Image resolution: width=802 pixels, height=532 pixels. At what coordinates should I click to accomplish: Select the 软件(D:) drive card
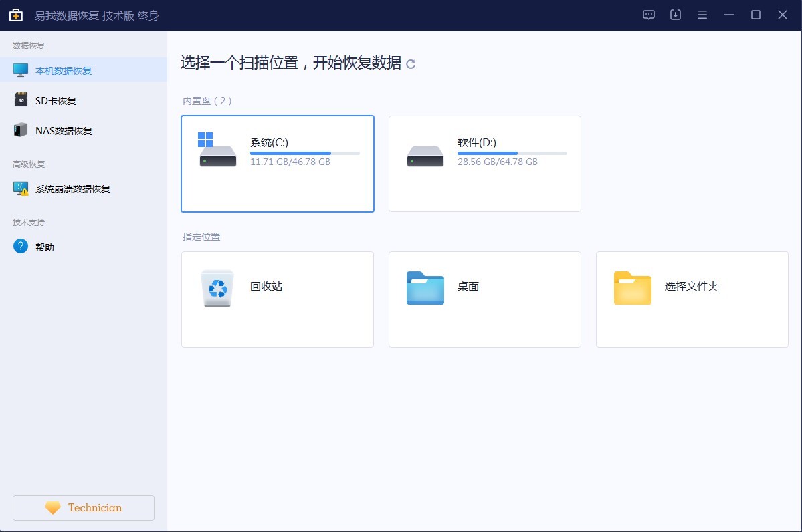click(x=484, y=162)
